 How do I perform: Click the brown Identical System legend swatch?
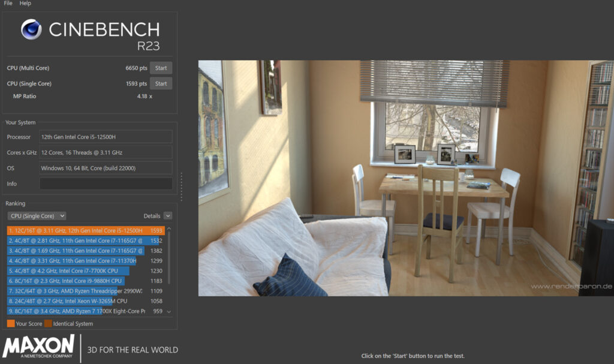click(x=48, y=324)
